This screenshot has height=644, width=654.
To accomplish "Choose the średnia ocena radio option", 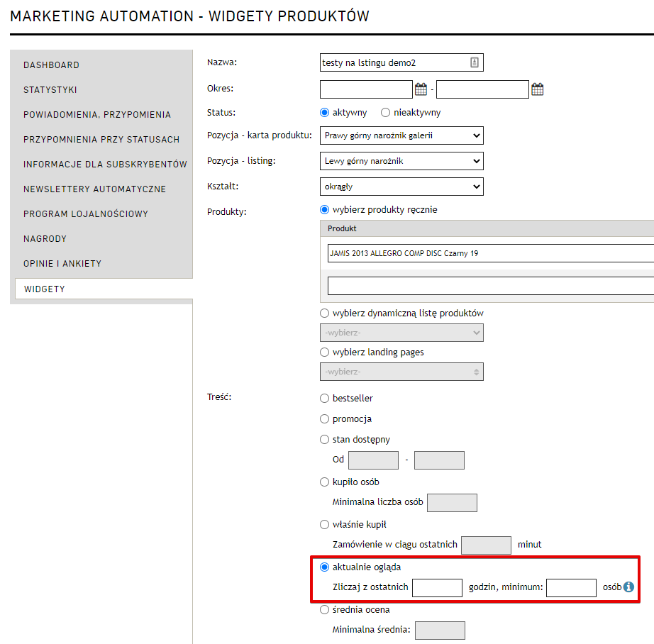I will tap(325, 609).
